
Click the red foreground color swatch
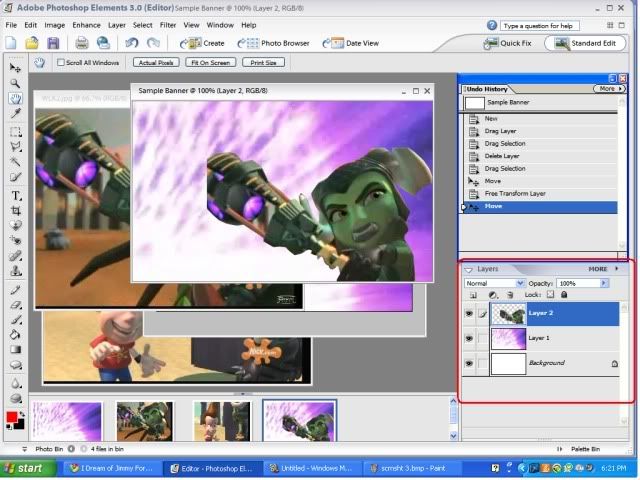[x=12, y=415]
